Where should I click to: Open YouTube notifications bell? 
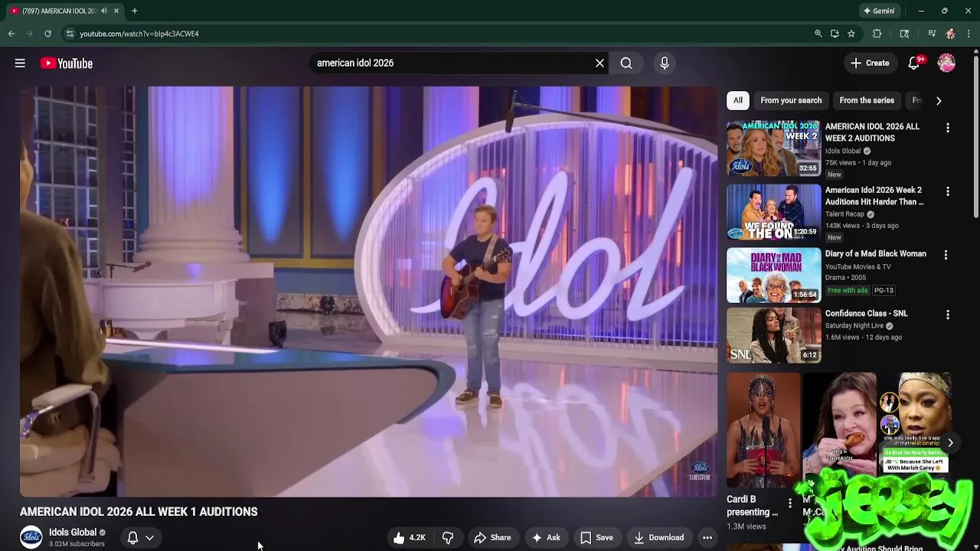point(914,64)
